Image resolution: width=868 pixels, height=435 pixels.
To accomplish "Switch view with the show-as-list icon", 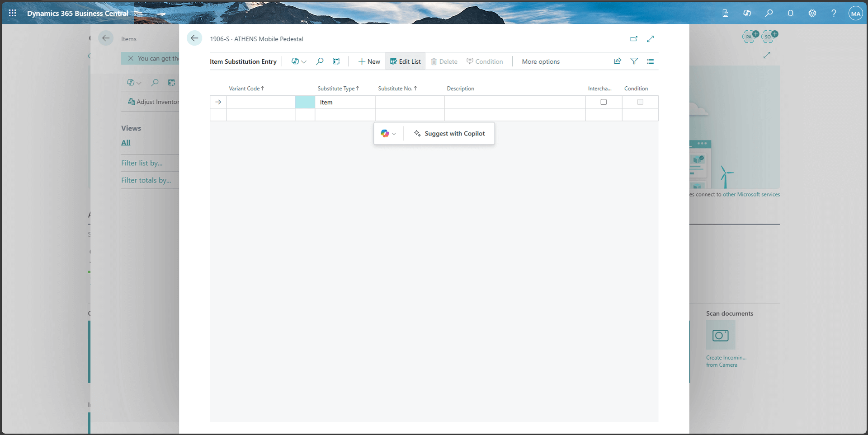I will click(651, 61).
